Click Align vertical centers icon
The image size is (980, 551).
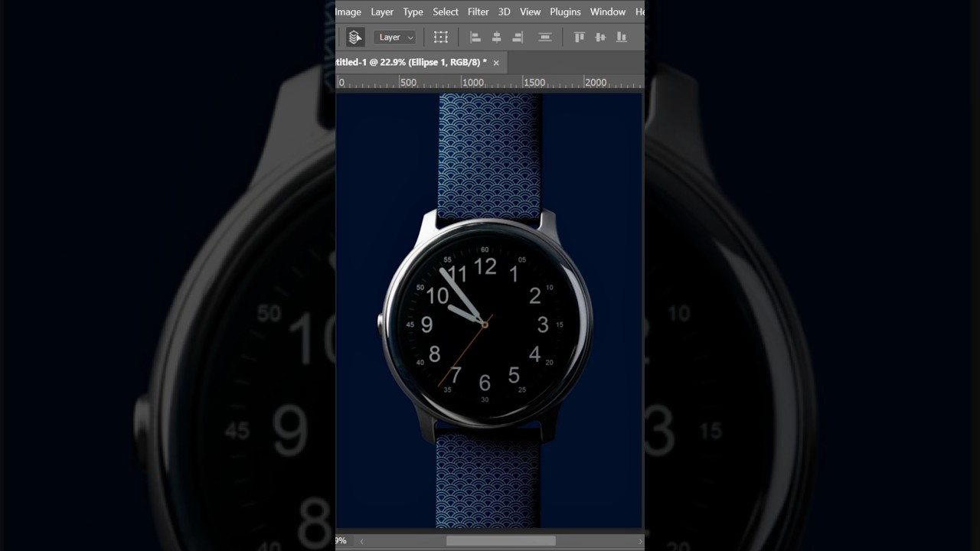point(600,37)
